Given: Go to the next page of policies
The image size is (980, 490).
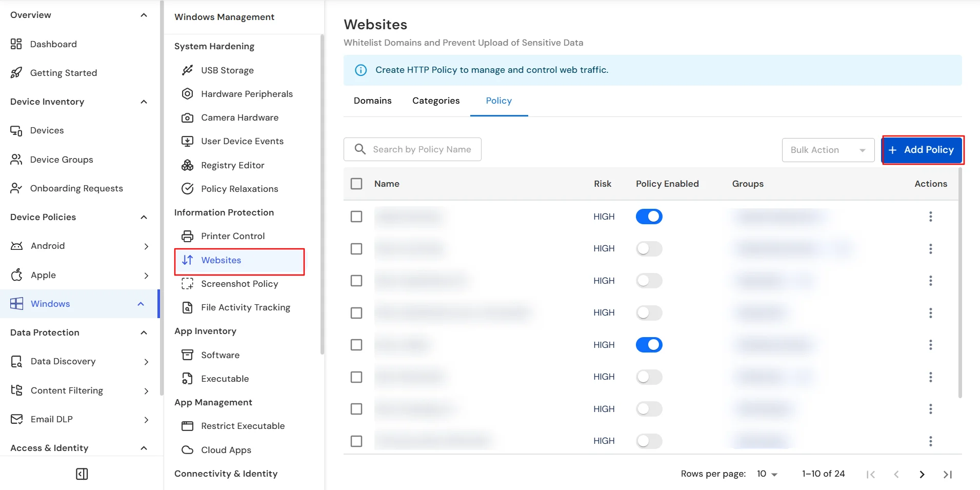Looking at the screenshot, I should (922, 474).
